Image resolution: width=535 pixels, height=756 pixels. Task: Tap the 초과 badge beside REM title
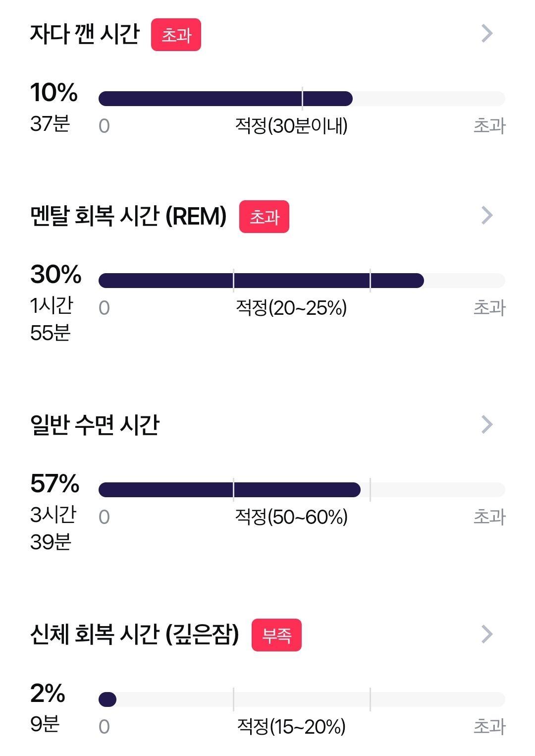[x=264, y=217]
